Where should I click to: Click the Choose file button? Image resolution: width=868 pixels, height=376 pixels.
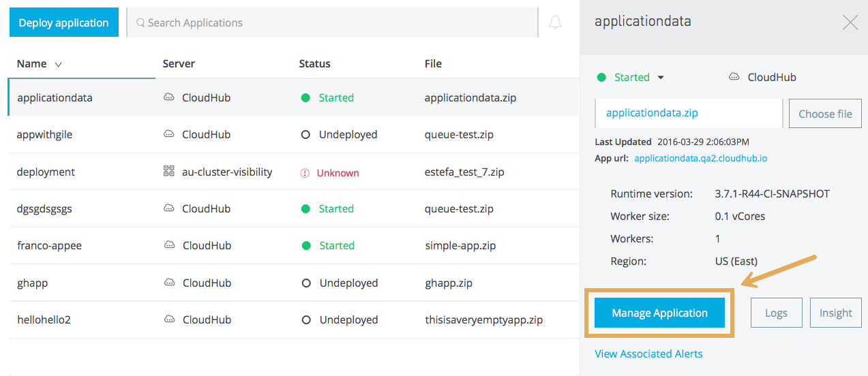pos(825,114)
